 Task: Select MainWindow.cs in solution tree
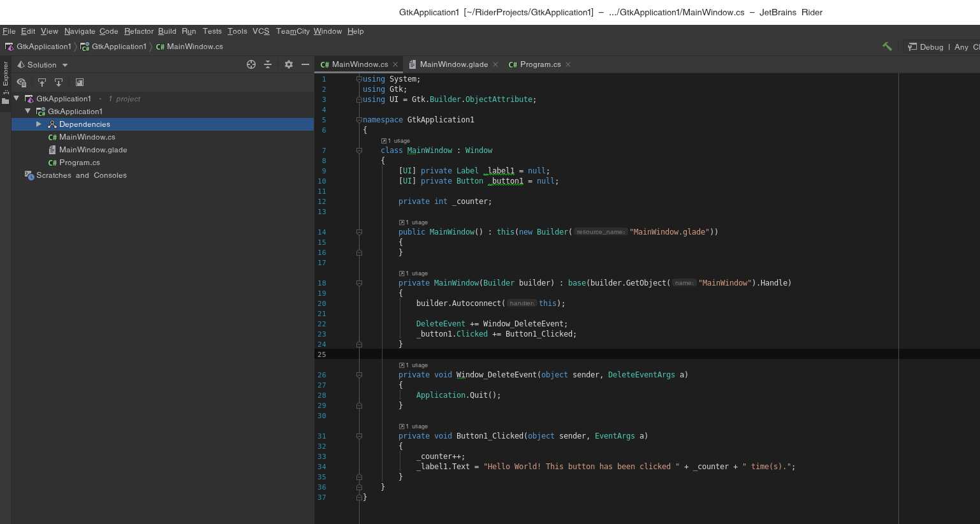87,137
